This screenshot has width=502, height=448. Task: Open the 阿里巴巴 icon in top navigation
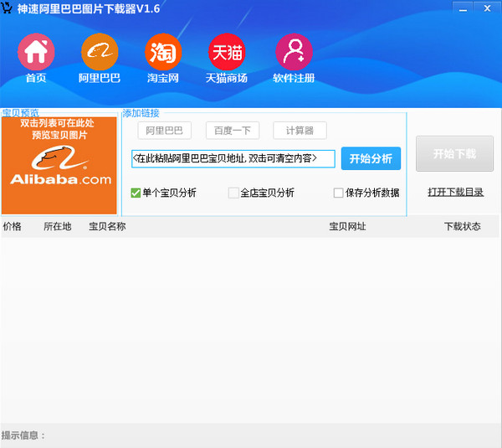[100, 52]
